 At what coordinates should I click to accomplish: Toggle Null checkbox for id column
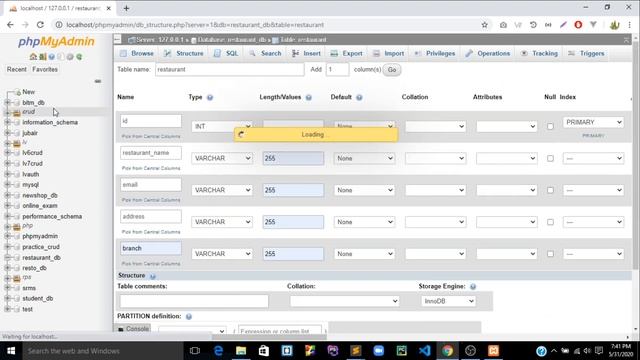tap(550, 127)
